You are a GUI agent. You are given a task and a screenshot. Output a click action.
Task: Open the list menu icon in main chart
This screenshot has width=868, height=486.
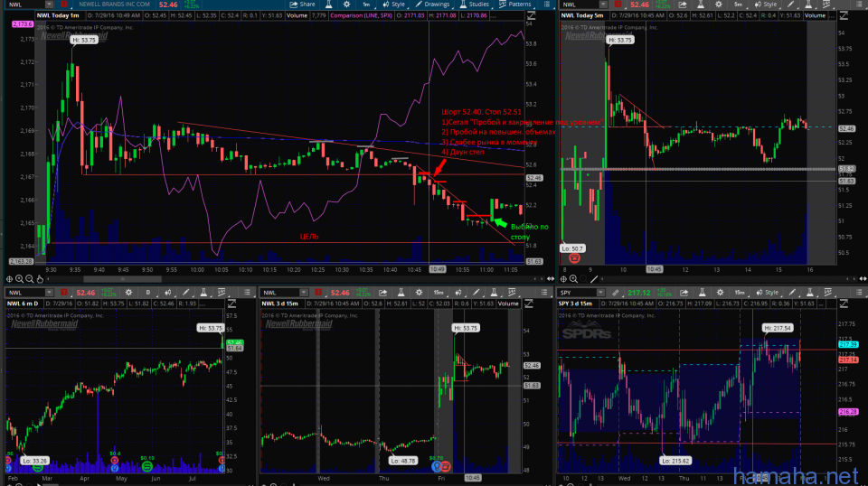click(547, 5)
